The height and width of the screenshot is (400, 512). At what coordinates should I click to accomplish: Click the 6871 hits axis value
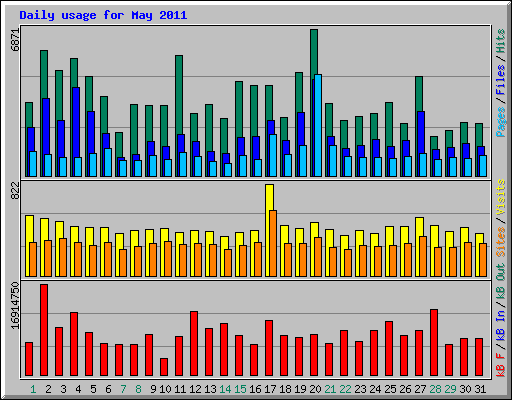point(15,40)
